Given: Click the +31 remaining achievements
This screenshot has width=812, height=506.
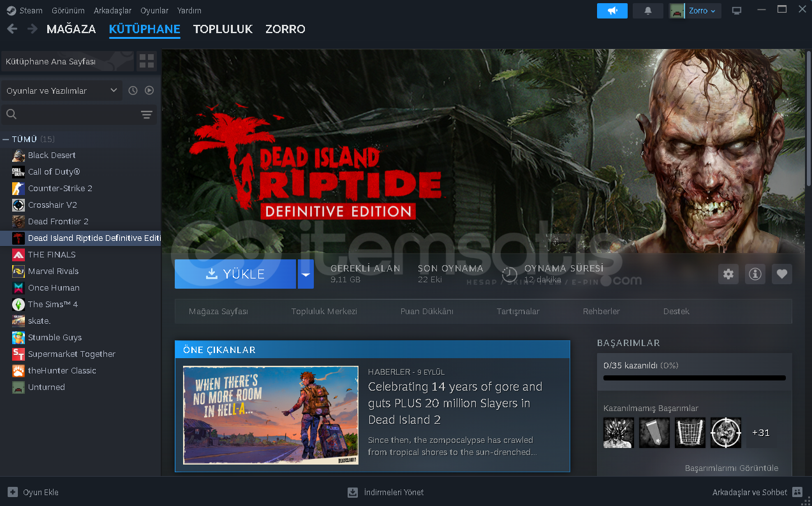Looking at the screenshot, I should point(761,433).
